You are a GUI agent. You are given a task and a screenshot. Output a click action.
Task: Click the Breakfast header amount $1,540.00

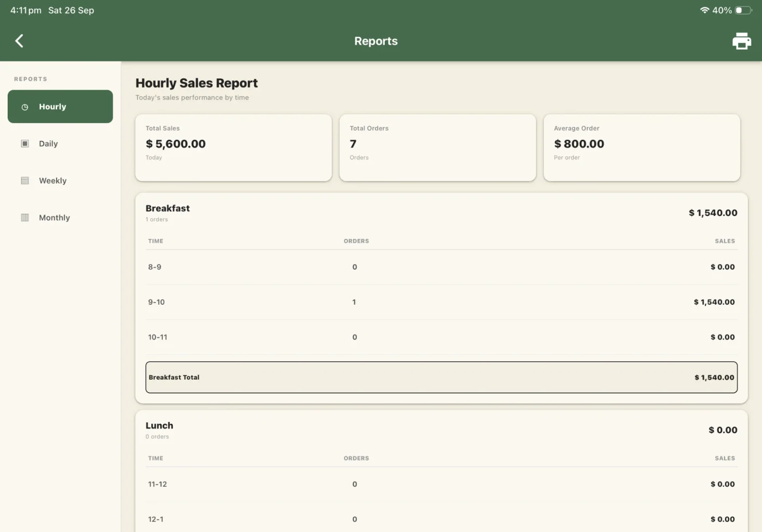tap(713, 213)
